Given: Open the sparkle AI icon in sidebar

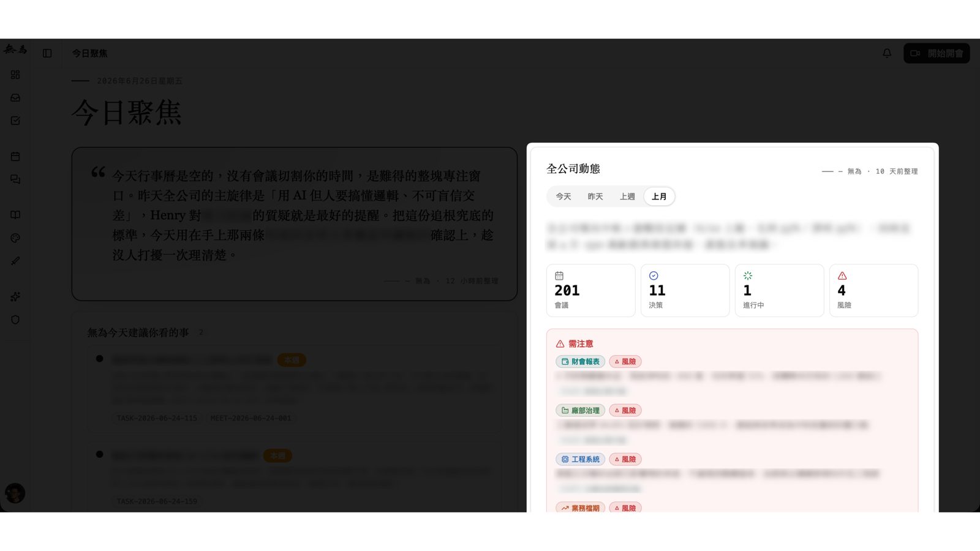Looking at the screenshot, I should (15, 297).
